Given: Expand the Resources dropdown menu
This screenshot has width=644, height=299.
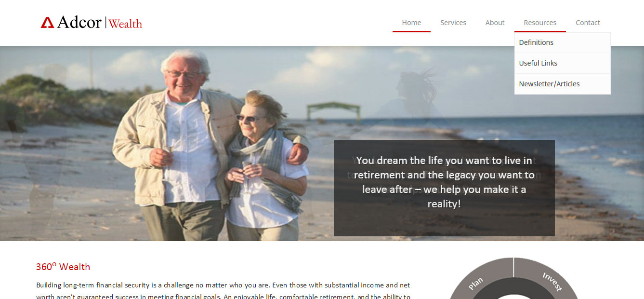Looking at the screenshot, I should pos(540,23).
